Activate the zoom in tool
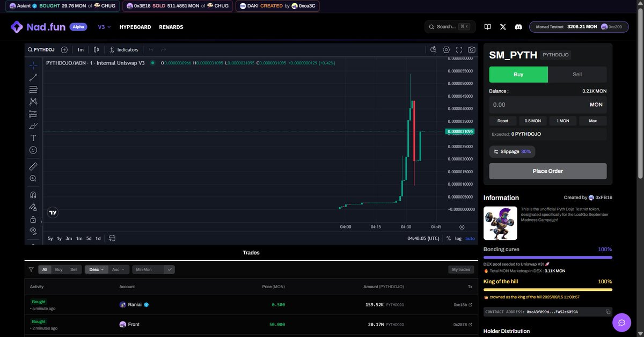 tap(33, 178)
